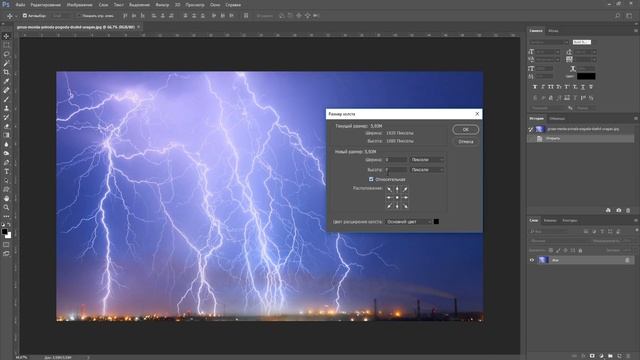Screen dimensions: 640x360
Task: Create a new layer icon
Action: coord(619,356)
